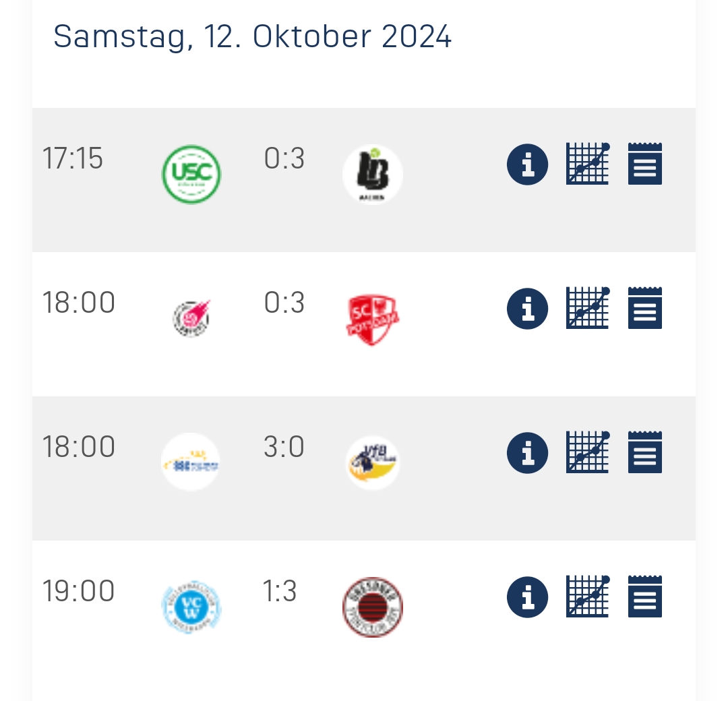Open info icon for SC Potsdam match
Screen dimensions: 728x701
coord(527,309)
